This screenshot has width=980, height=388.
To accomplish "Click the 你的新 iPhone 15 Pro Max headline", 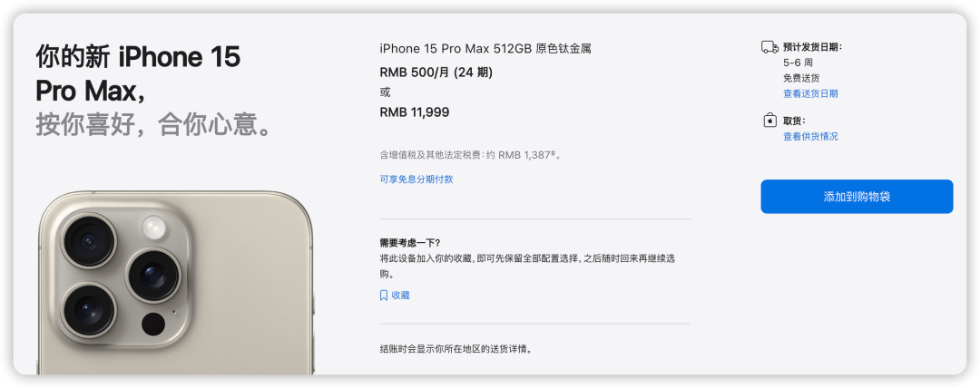I will pos(138,74).
